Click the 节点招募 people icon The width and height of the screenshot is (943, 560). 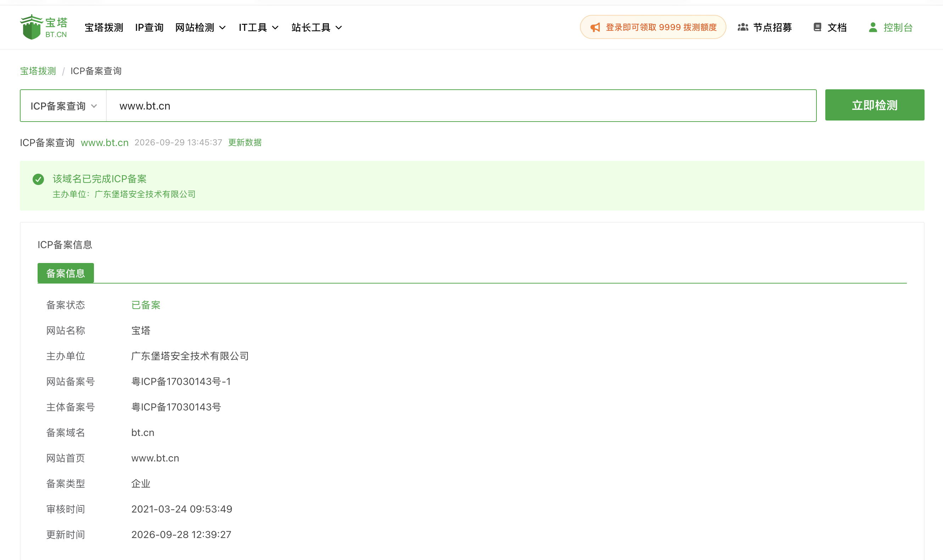(743, 27)
